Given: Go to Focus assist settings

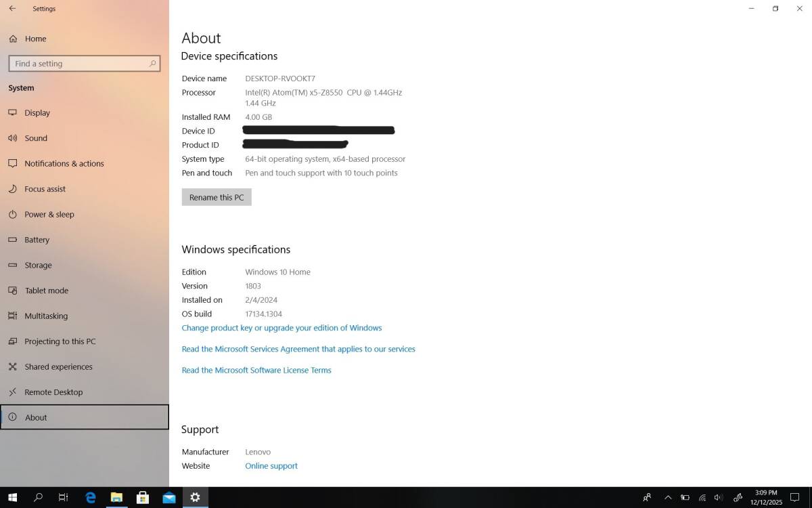Looking at the screenshot, I should 45,189.
